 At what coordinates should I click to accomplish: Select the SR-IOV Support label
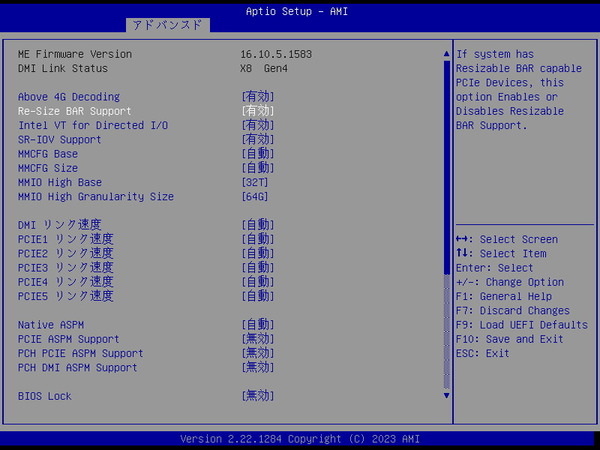60,139
